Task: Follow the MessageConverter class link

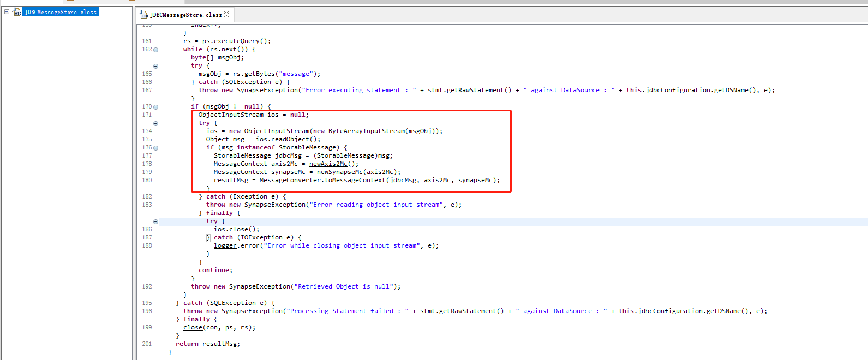Action: [290, 180]
